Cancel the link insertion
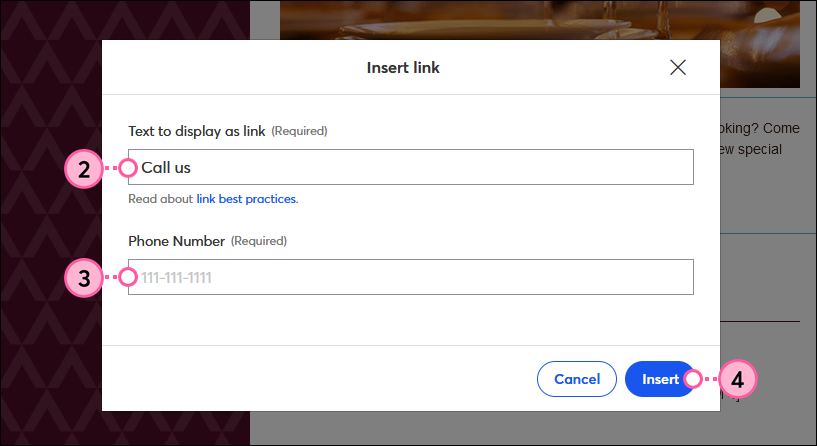Image resolution: width=817 pixels, height=446 pixels. (577, 379)
